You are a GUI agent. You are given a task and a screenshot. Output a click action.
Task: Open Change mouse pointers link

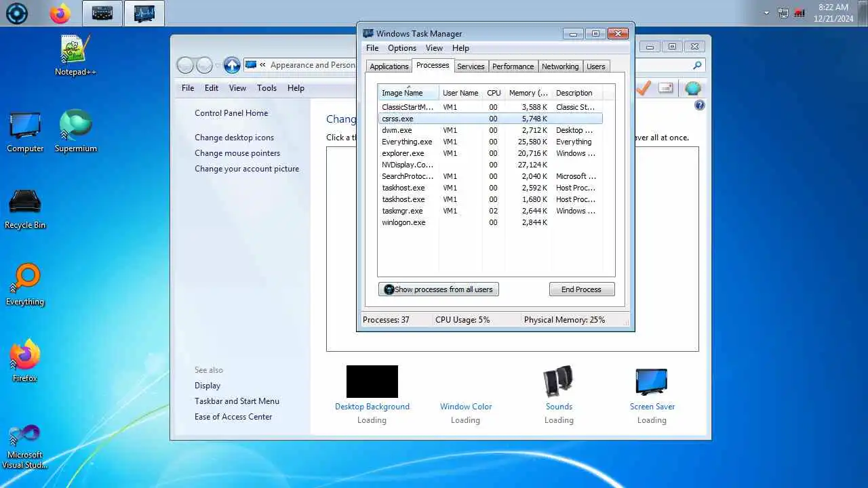click(x=237, y=153)
